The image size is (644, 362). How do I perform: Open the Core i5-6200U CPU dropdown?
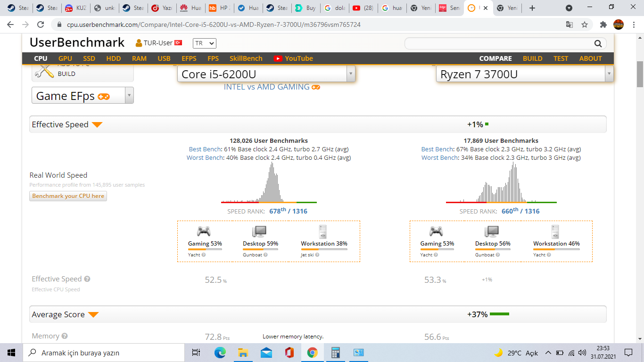point(266,74)
